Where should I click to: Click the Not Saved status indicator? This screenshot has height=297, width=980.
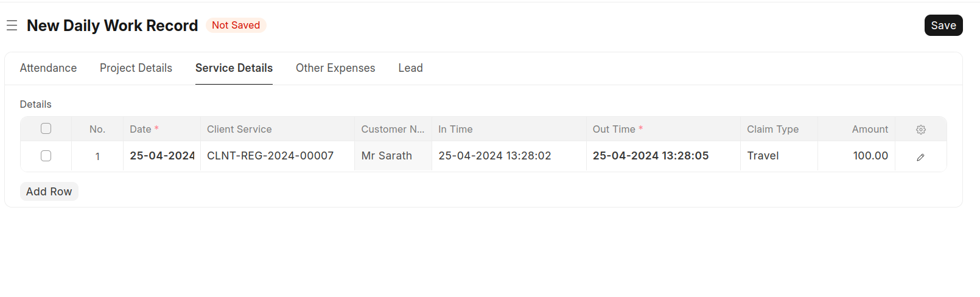point(236,25)
